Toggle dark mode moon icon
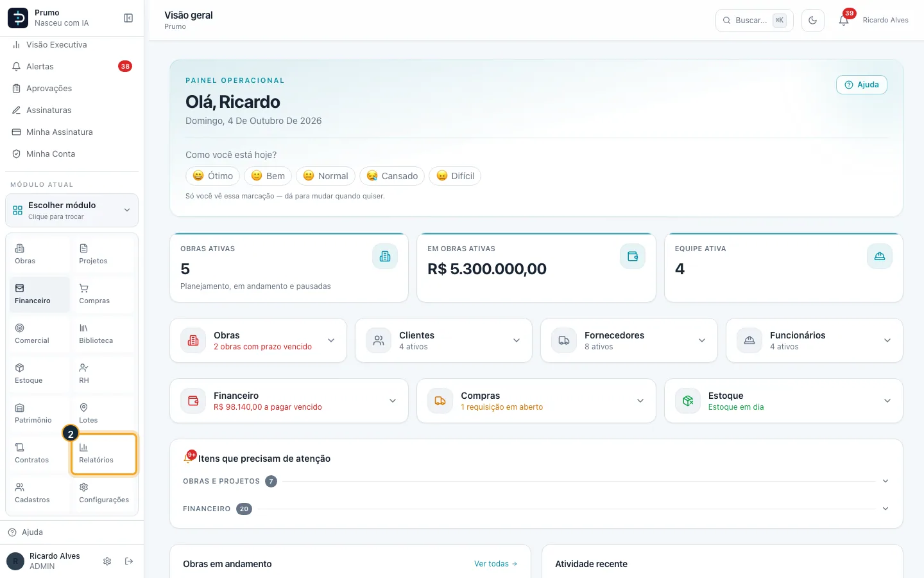The width and height of the screenshot is (924, 578). pyautogui.click(x=812, y=21)
